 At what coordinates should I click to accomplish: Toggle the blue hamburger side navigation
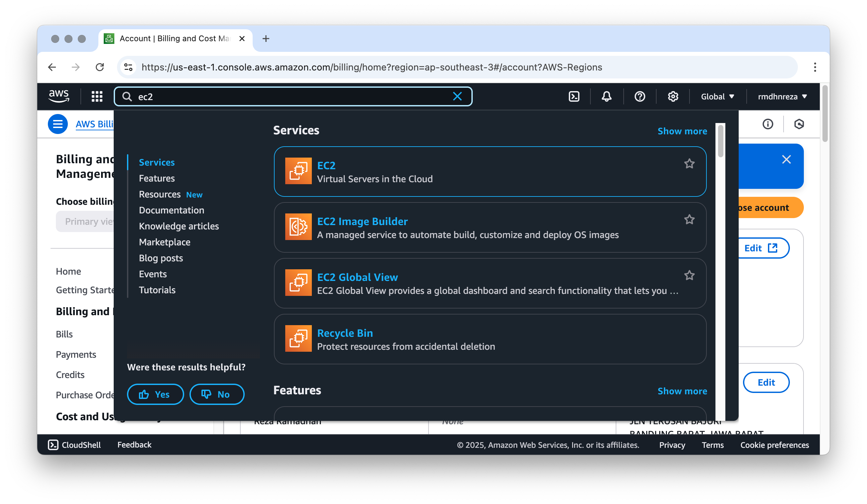pyautogui.click(x=58, y=124)
